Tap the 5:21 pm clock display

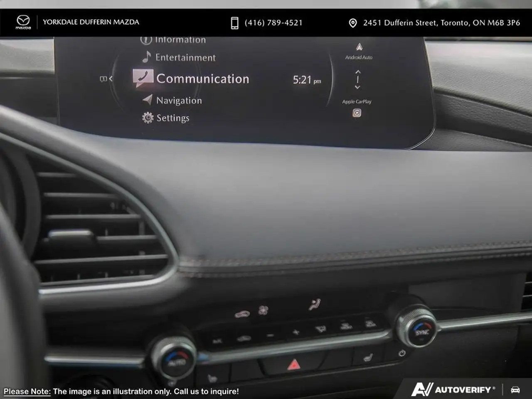coord(307,80)
